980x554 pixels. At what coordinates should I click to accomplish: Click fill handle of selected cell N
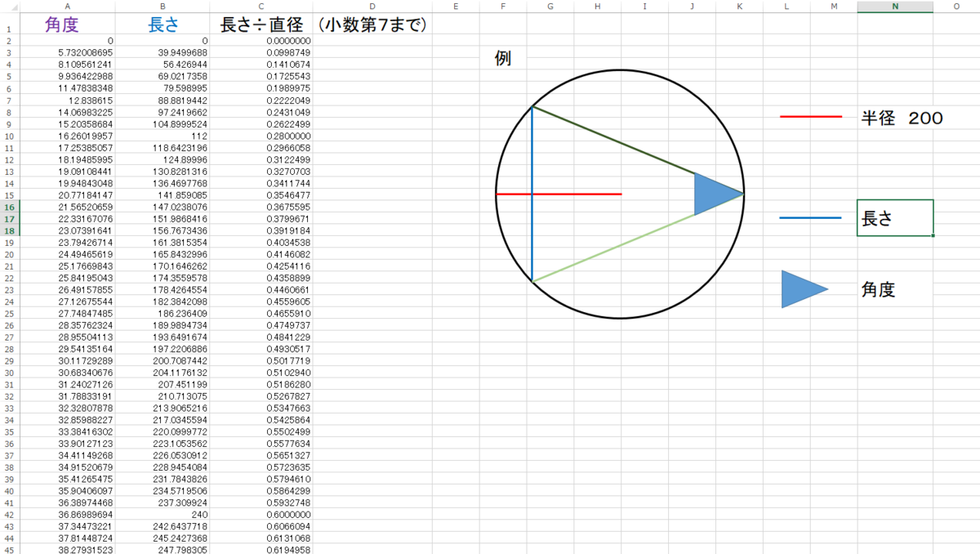(x=933, y=235)
